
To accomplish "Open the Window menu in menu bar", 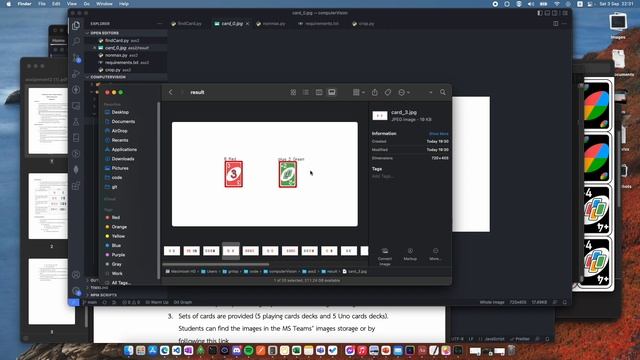I will pyautogui.click(x=104, y=4).
